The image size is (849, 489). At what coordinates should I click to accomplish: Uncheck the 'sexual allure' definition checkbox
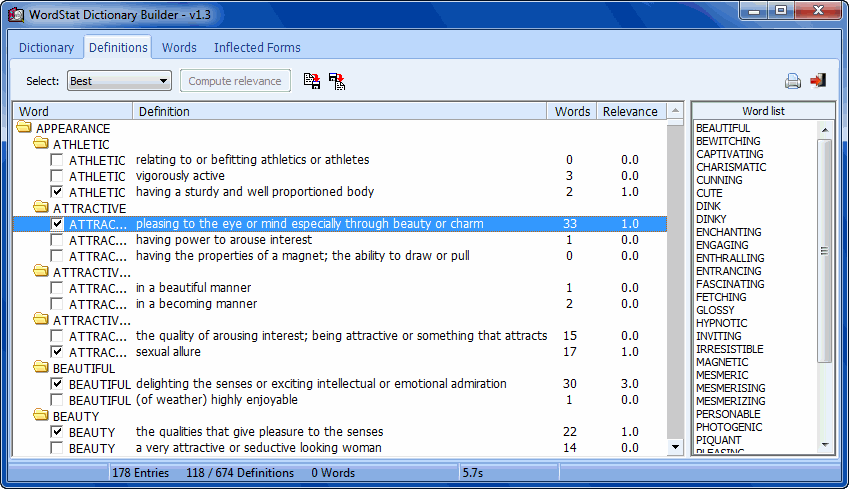pos(57,352)
